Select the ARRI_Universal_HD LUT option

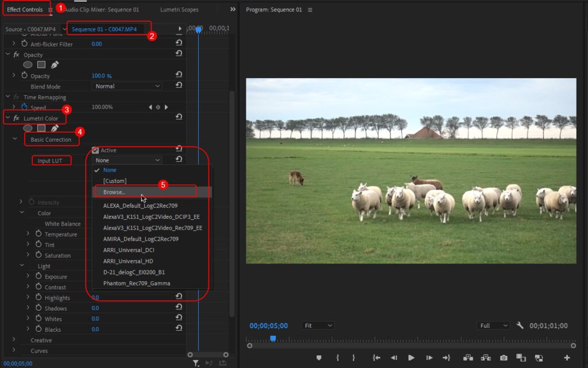pos(127,261)
